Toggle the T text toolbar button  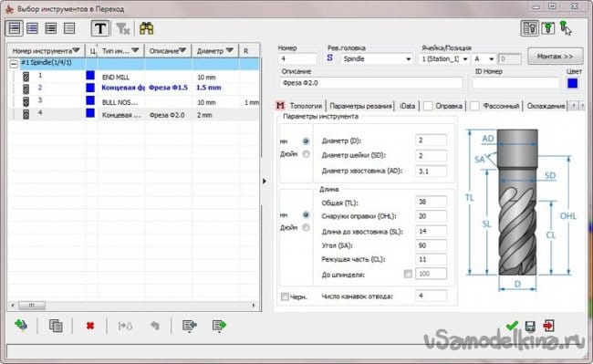pos(100,28)
